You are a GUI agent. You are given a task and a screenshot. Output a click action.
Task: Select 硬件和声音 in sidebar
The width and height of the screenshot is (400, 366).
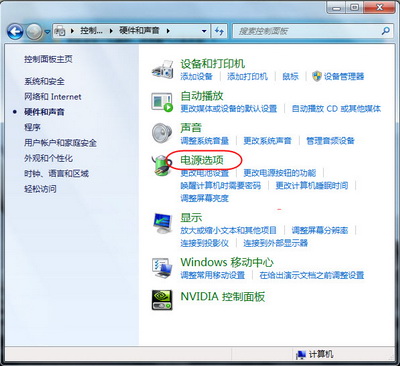(44, 112)
